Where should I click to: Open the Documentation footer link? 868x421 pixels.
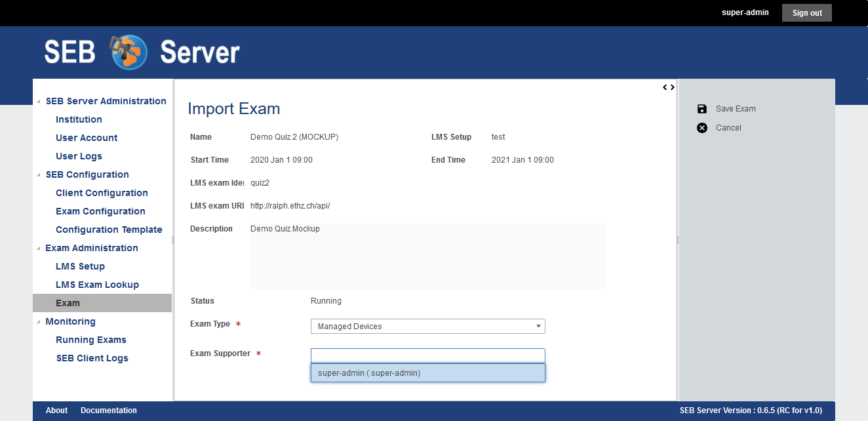(109, 411)
